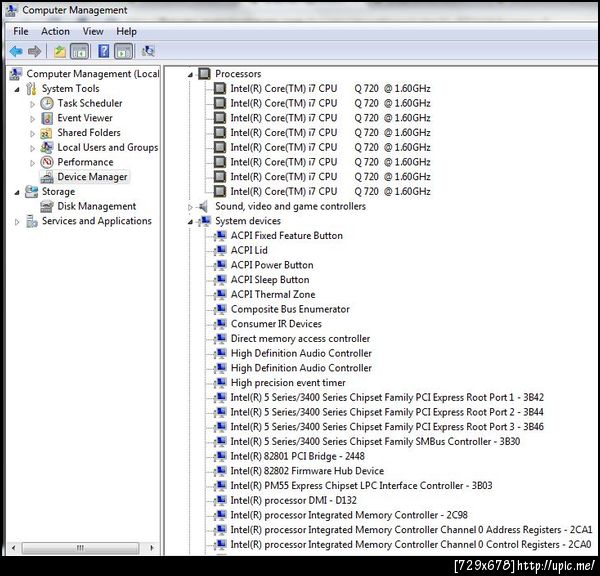Select Disk Management in the tree
The height and width of the screenshot is (576, 600).
(97, 207)
